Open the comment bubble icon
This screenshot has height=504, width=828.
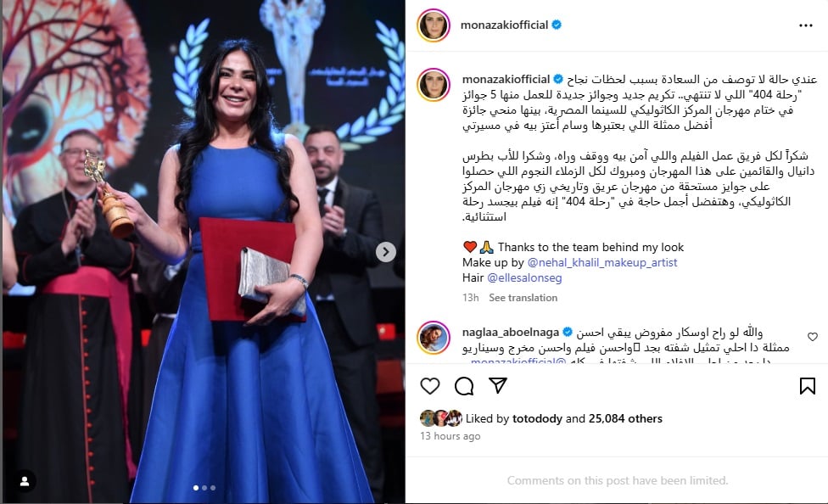[x=464, y=386]
